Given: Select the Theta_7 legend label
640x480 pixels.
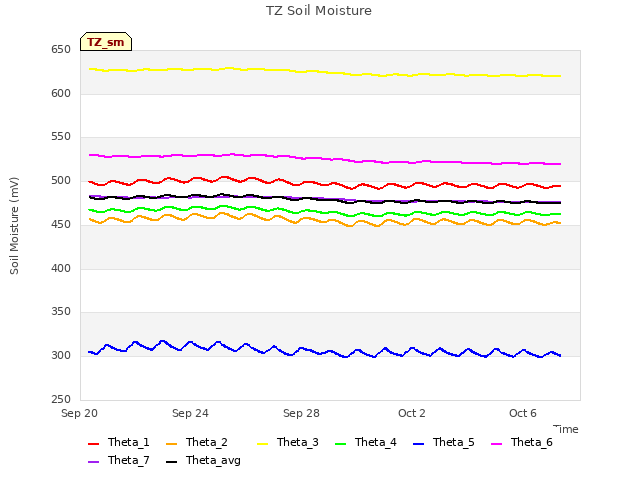Looking at the screenshot, I should 129,460.
